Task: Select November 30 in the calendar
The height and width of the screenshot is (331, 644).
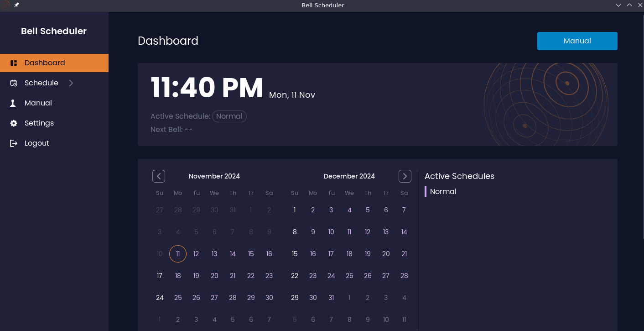Action: point(269,298)
